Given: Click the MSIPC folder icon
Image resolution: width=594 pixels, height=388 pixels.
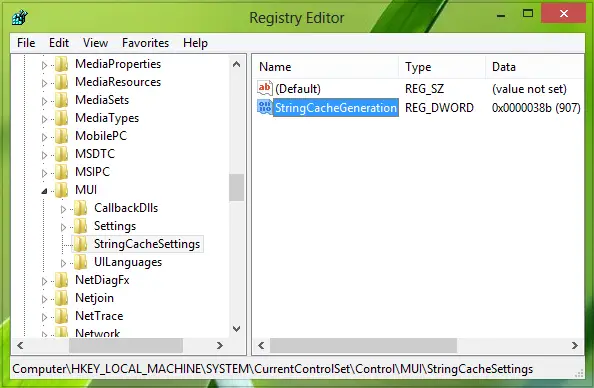Looking at the screenshot, I should 61,172.
